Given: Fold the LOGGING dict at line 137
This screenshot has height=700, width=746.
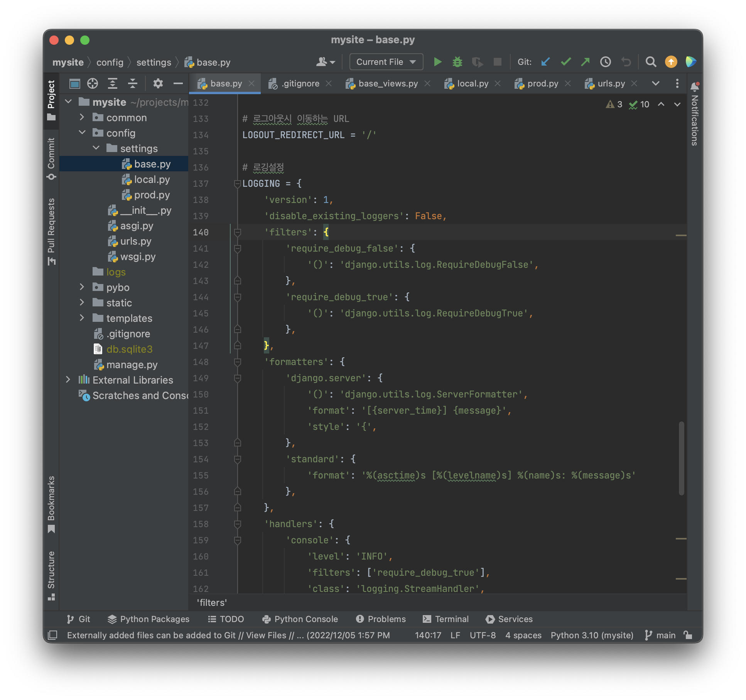Looking at the screenshot, I should (238, 184).
